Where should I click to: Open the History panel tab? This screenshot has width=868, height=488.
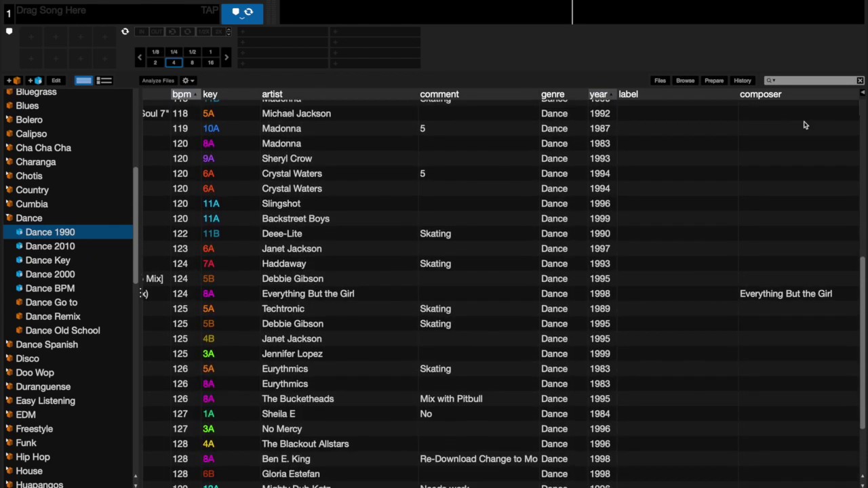click(743, 81)
